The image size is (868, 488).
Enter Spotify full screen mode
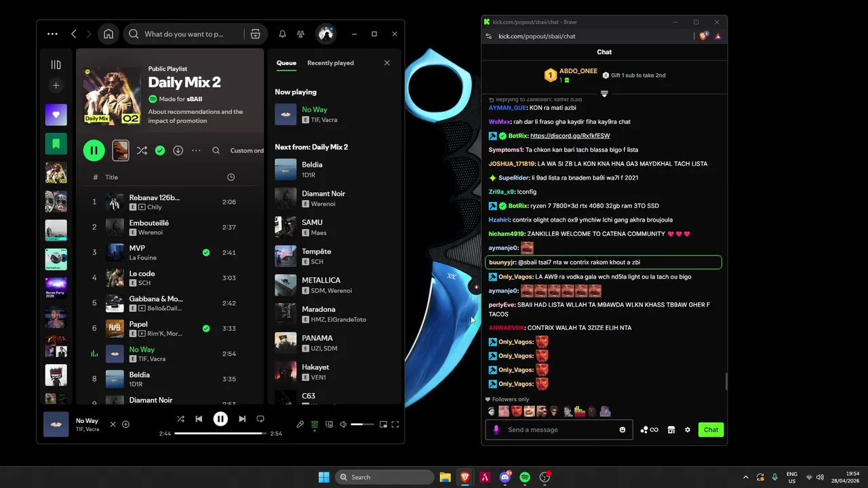(395, 424)
